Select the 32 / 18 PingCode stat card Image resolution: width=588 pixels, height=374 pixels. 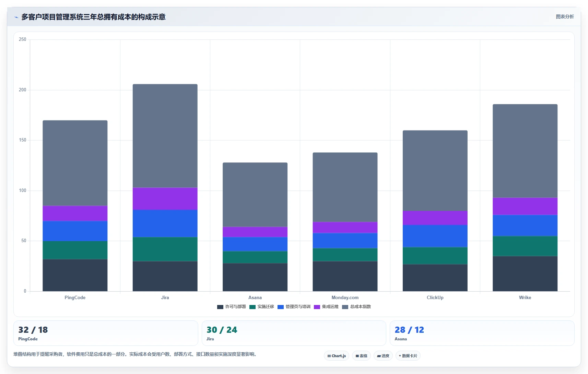(x=106, y=333)
